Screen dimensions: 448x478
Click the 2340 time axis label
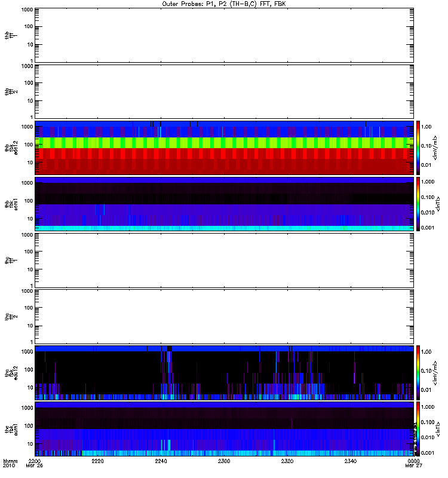351,461
